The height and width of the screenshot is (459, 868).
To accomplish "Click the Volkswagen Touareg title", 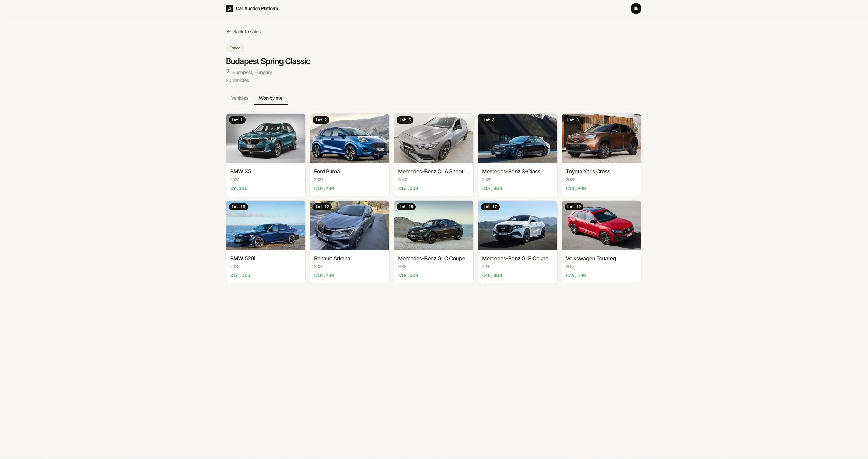I will [591, 258].
